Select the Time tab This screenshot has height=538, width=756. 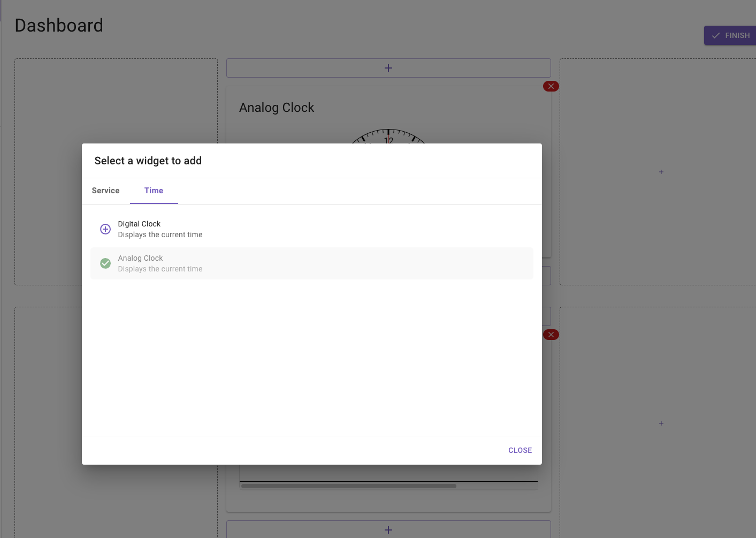point(154,191)
